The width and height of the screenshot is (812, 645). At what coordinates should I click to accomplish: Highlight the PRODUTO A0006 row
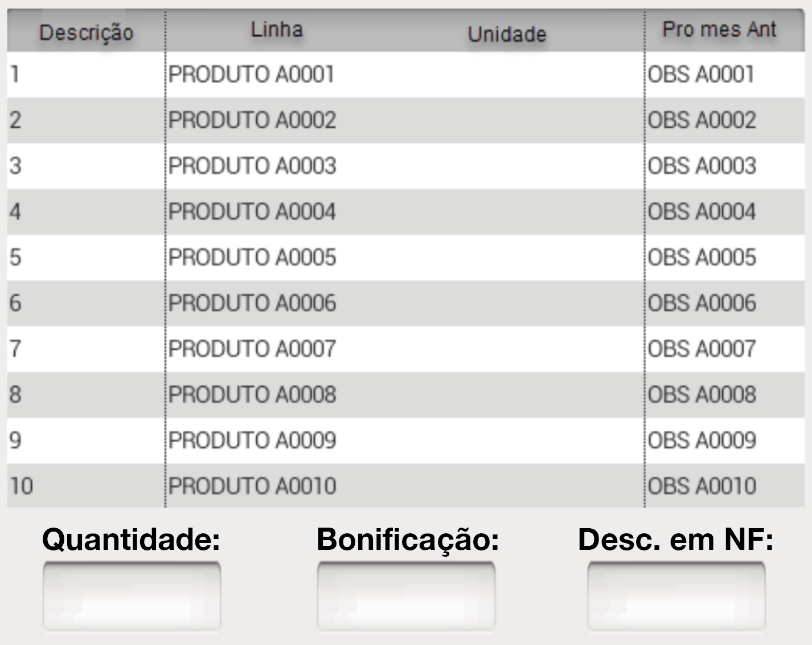coord(406,303)
